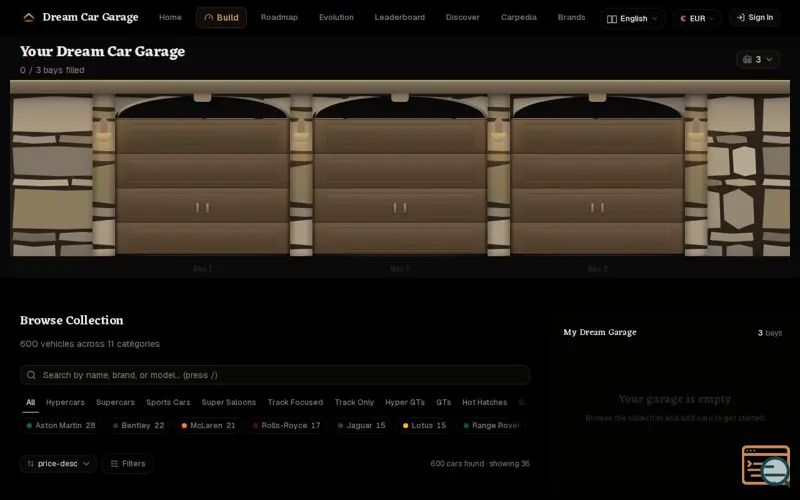Open Discover section
This screenshot has width=800, height=500.
tap(462, 17)
